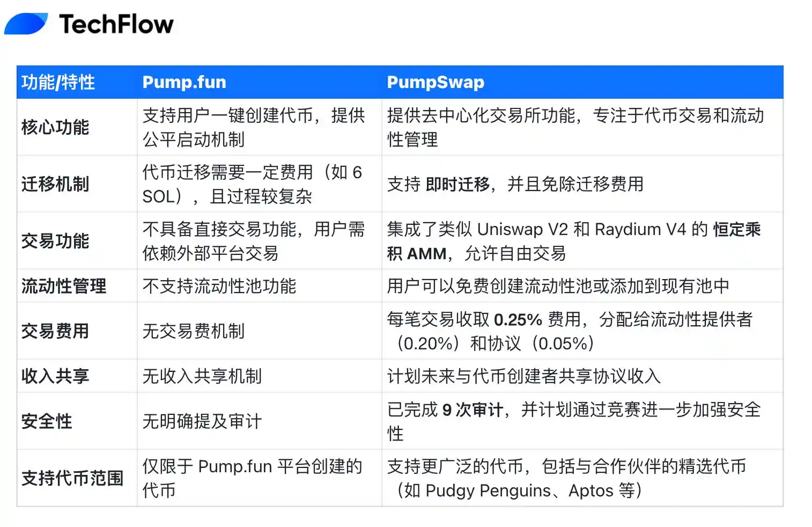
Task: Click the 交易功能 row label
Action: (55, 241)
